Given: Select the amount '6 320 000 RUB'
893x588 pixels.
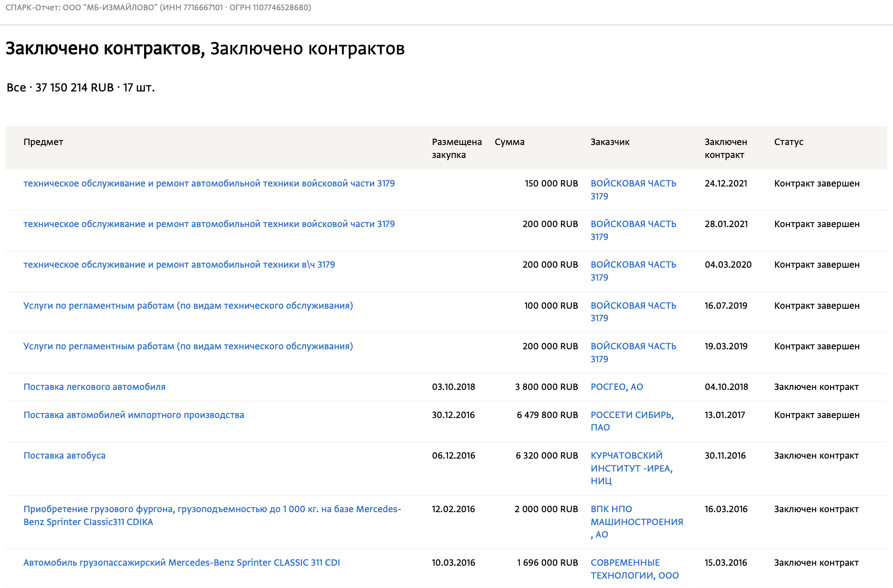Looking at the screenshot, I should click(x=547, y=455).
